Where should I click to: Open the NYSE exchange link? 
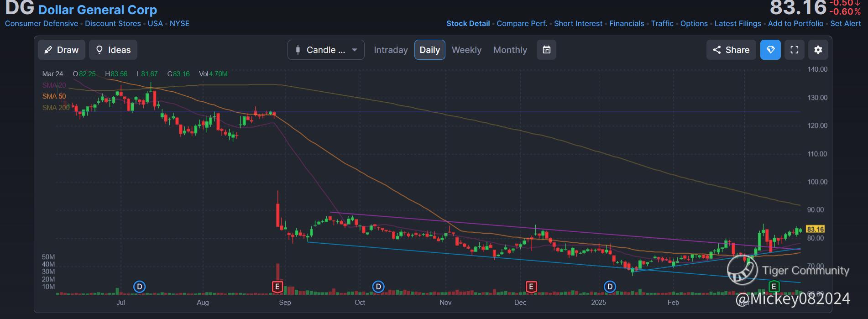(x=179, y=23)
